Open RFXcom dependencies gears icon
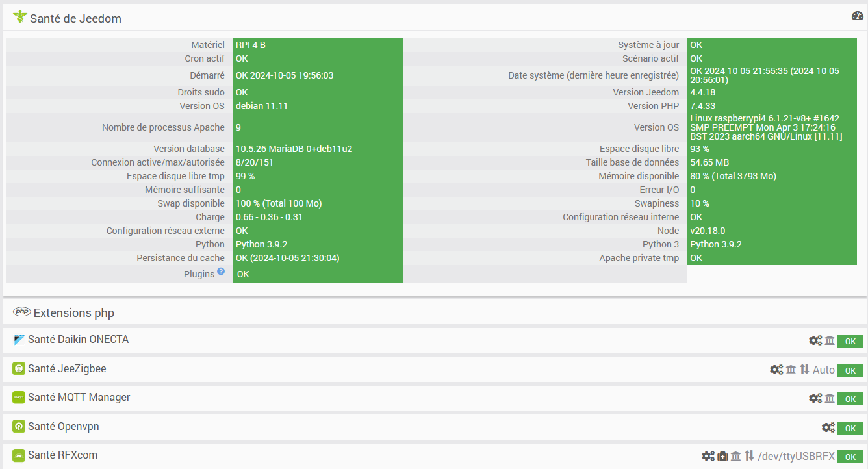868x469 pixels. 708,456
